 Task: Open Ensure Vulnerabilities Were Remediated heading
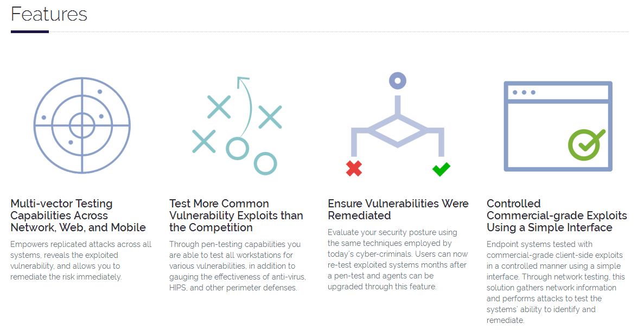coord(398,210)
